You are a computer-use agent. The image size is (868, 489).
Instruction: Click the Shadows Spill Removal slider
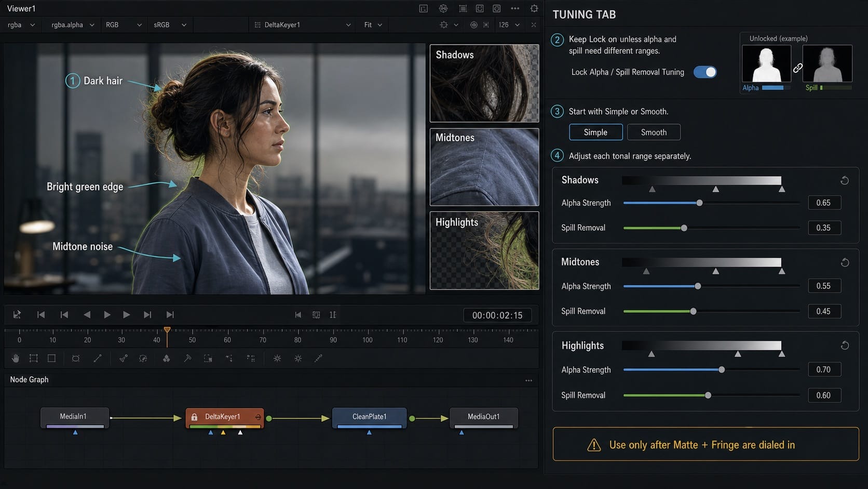(711, 228)
